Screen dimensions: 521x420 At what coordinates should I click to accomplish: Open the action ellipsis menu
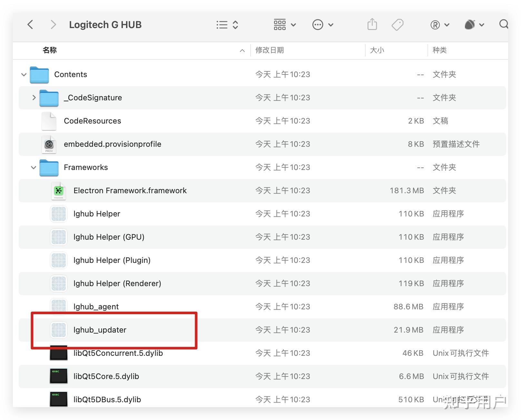click(323, 25)
